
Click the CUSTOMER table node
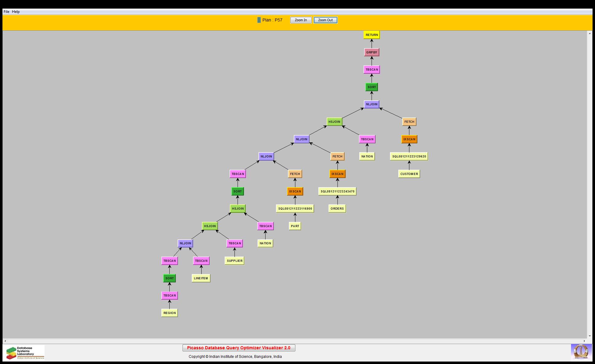click(409, 174)
